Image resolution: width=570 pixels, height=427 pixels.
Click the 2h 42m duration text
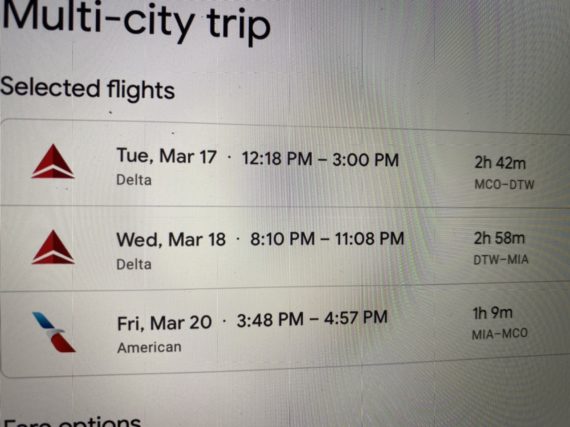click(500, 163)
